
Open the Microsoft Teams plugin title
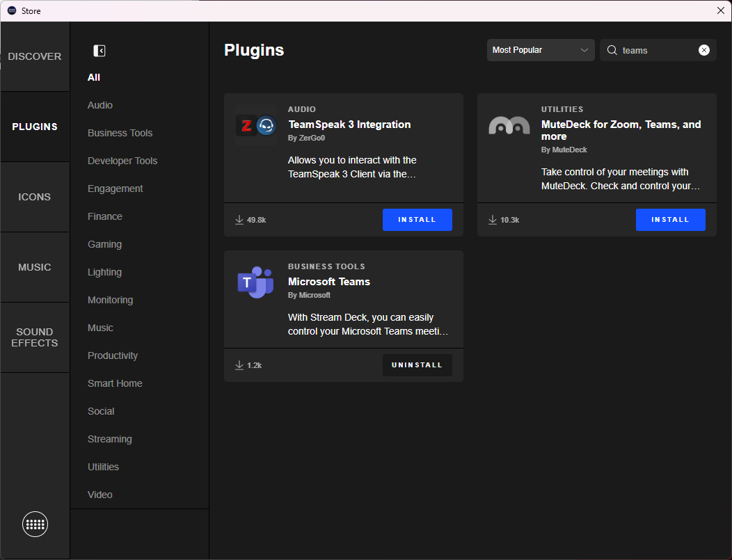tap(329, 282)
